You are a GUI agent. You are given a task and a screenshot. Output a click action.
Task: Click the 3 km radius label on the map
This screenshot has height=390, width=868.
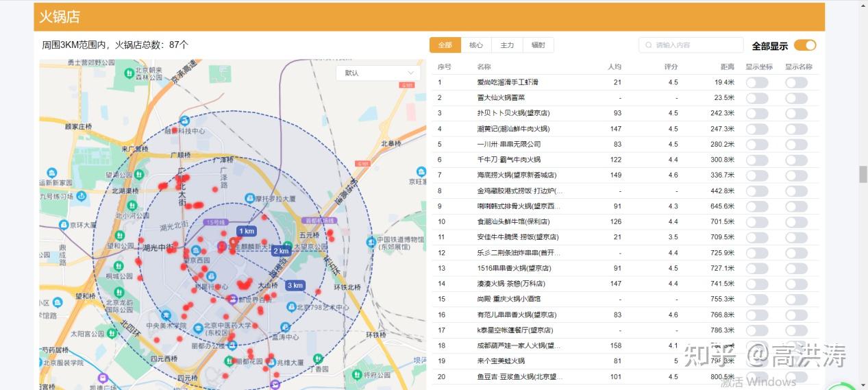coord(295,286)
